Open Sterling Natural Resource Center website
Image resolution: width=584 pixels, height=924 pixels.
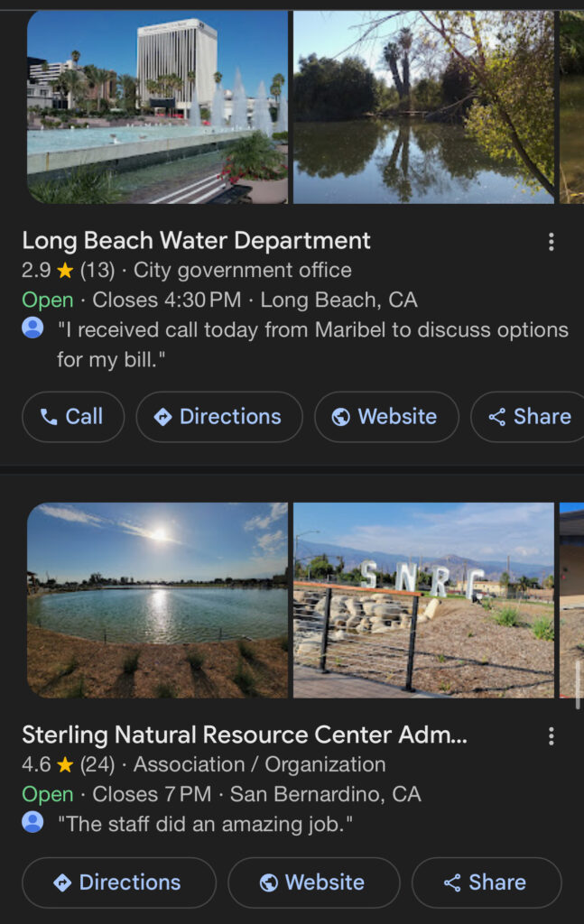313,882
